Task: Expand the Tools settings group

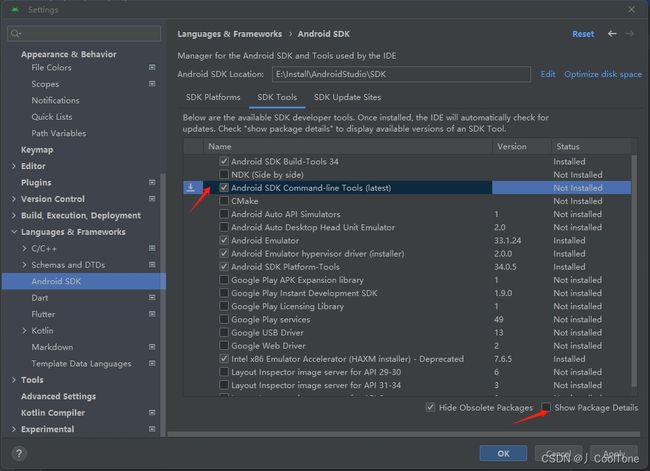Action: pyautogui.click(x=14, y=380)
